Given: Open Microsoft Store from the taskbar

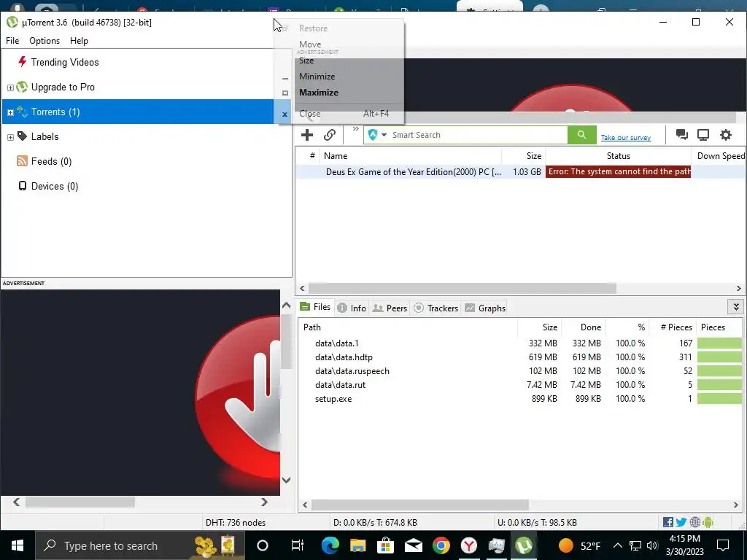Looking at the screenshot, I should (385, 545).
